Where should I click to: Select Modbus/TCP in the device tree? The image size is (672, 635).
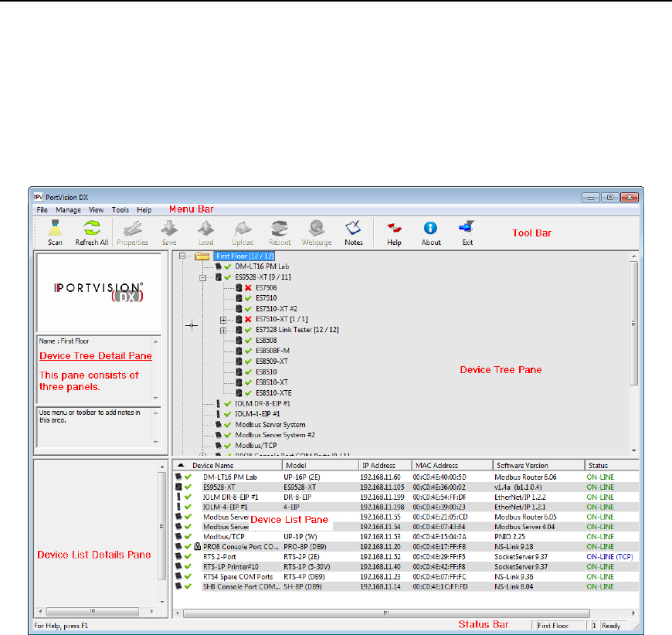[256, 446]
